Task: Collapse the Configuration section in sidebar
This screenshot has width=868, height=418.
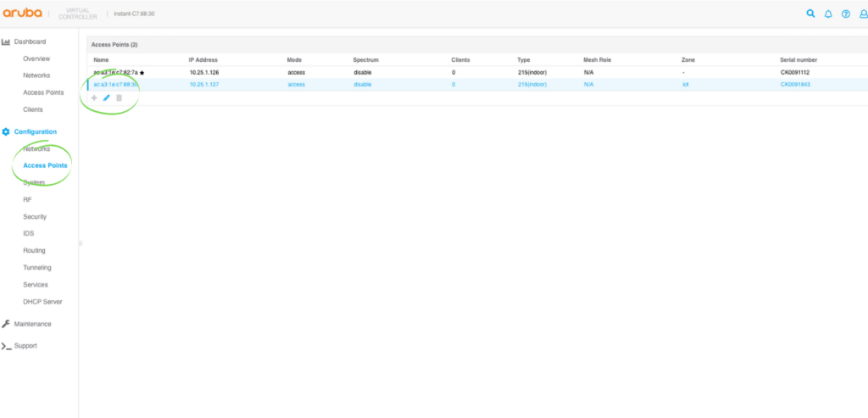Action: (35, 131)
